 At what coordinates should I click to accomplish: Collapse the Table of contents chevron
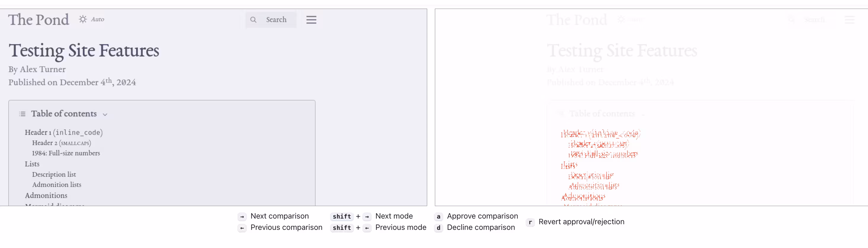(x=105, y=115)
